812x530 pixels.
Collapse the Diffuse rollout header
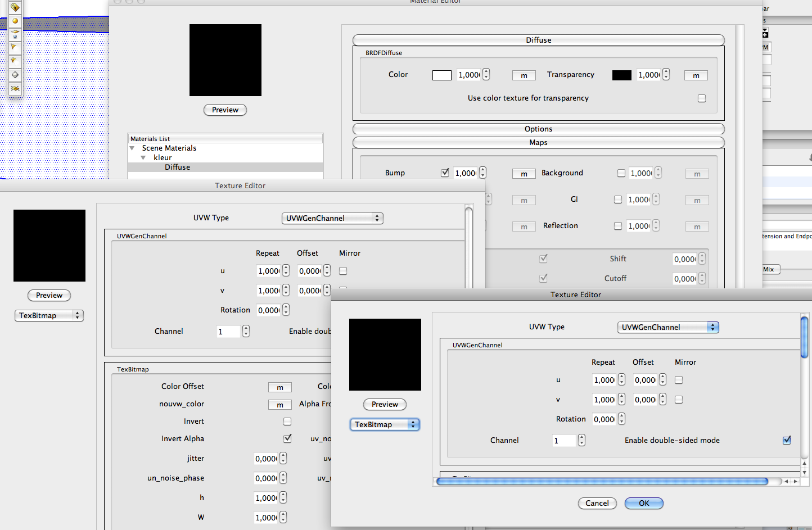pyautogui.click(x=538, y=40)
